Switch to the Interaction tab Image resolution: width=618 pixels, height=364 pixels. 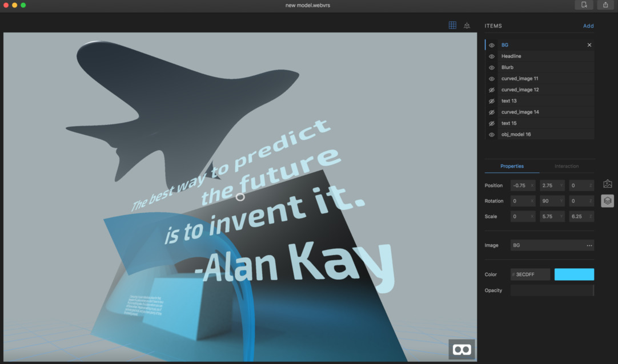(567, 166)
